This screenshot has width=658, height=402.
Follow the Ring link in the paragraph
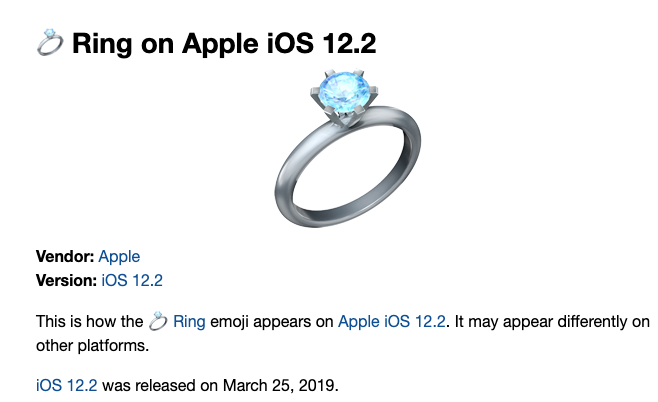tap(189, 322)
